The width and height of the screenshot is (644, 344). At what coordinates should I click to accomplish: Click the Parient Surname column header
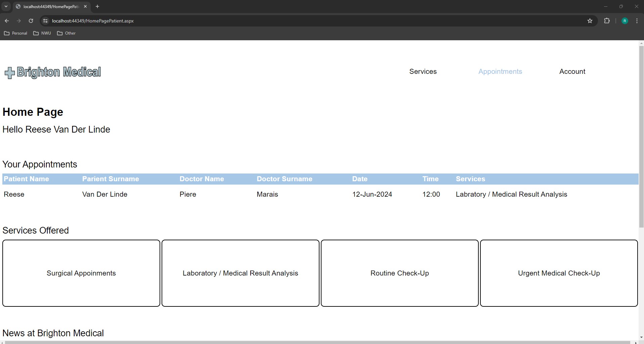(x=111, y=179)
